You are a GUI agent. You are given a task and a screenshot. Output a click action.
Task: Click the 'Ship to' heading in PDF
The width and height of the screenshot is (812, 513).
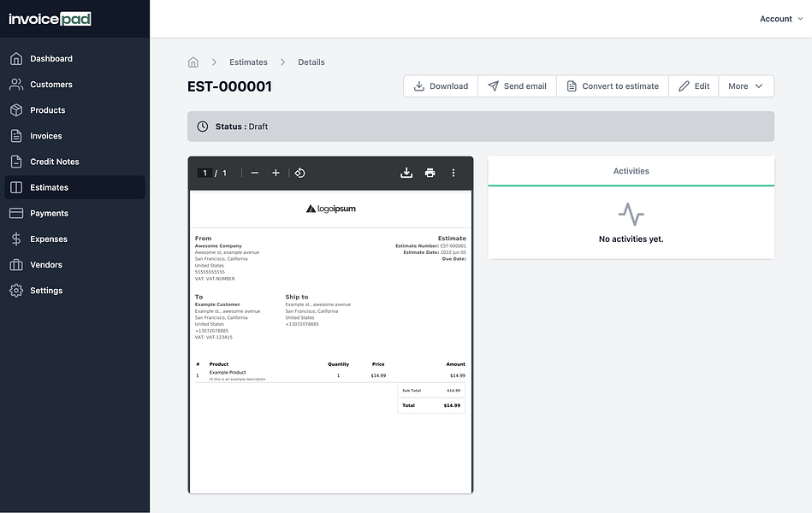click(x=297, y=298)
